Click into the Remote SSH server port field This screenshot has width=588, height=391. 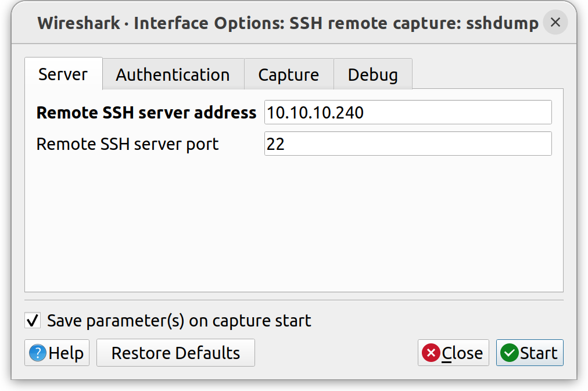(x=407, y=144)
